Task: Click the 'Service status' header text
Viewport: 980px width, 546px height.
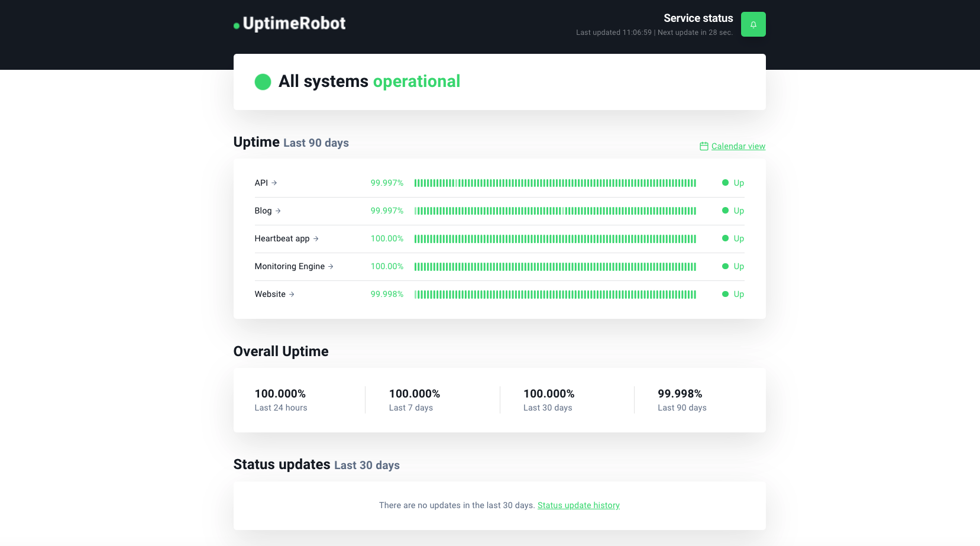Action: click(x=698, y=18)
